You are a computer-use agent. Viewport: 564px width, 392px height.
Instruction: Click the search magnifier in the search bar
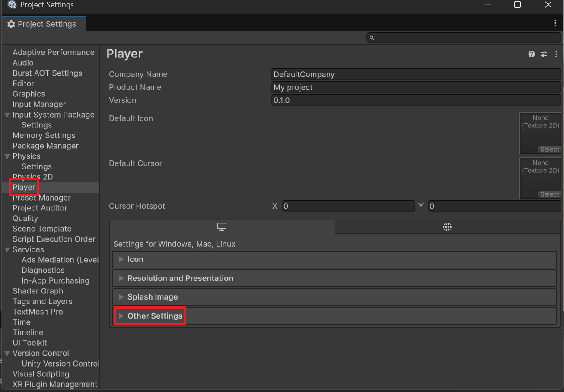coord(372,38)
